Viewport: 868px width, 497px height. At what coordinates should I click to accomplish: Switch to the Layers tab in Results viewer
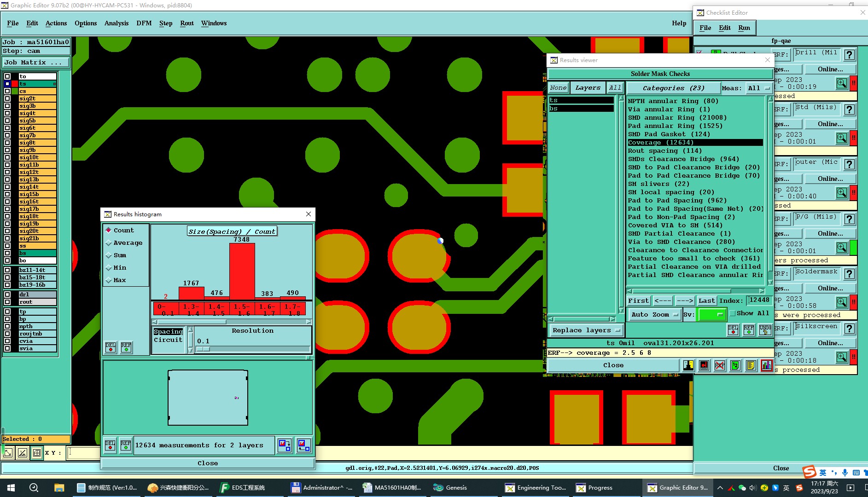click(x=588, y=88)
